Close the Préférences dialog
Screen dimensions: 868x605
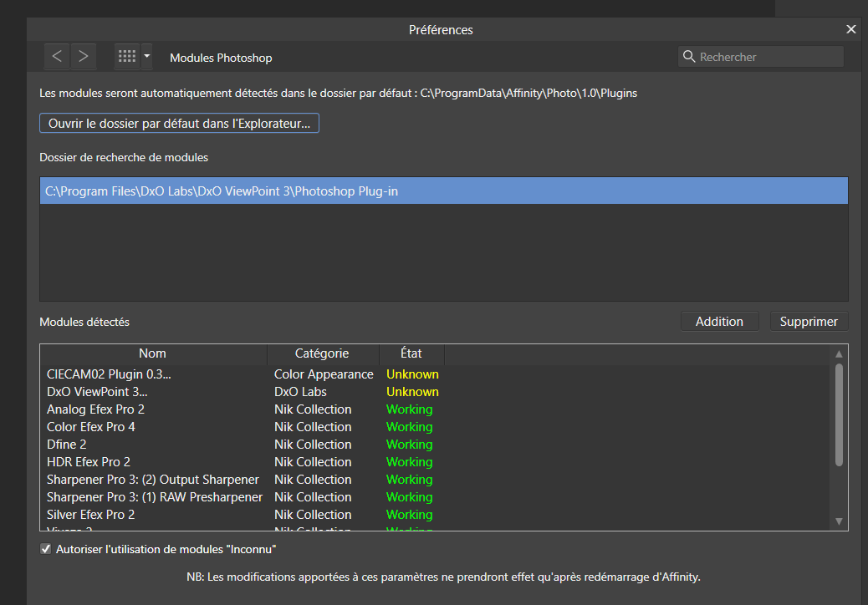(850, 29)
